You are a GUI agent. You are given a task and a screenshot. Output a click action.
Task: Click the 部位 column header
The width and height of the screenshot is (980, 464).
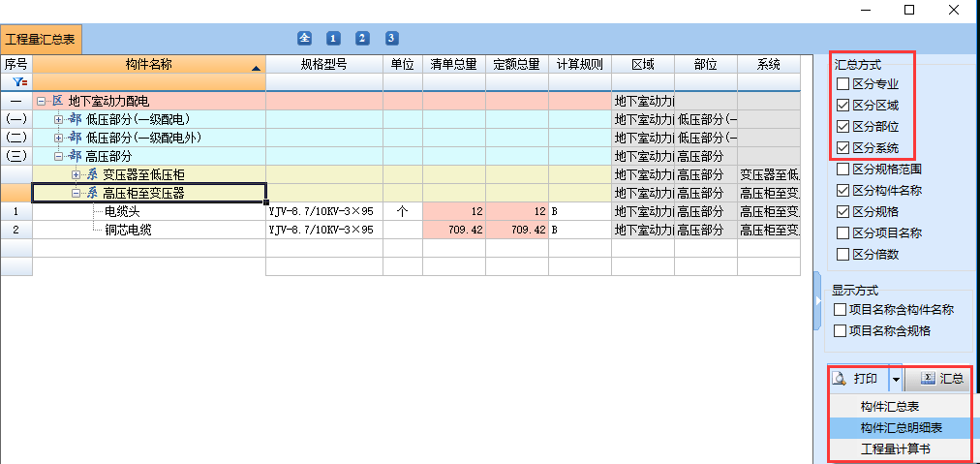(x=706, y=64)
